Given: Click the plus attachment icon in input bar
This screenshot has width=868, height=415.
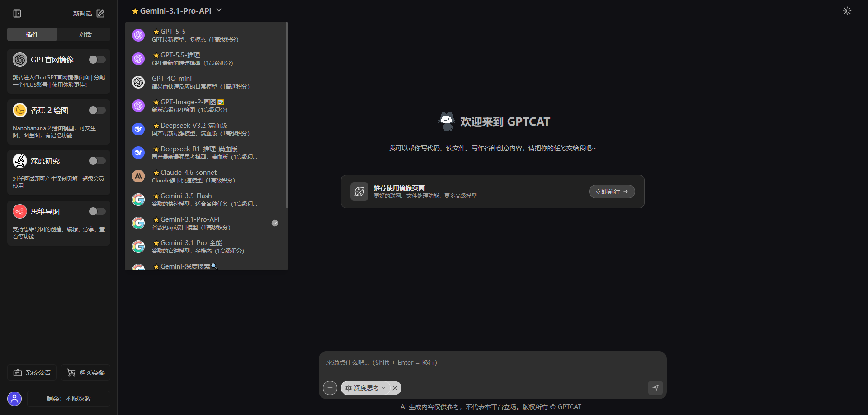Looking at the screenshot, I should (330, 388).
